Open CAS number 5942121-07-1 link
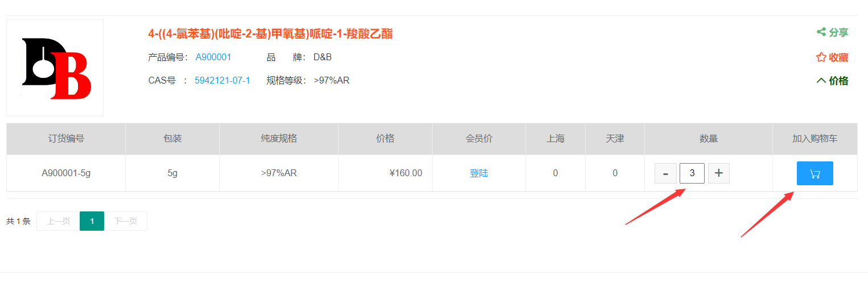 pyautogui.click(x=223, y=81)
